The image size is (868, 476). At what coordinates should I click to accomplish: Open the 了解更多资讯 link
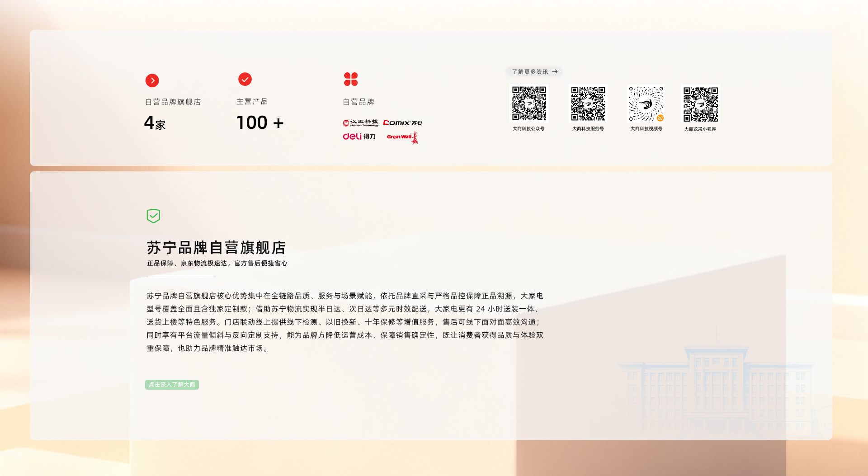534,71
